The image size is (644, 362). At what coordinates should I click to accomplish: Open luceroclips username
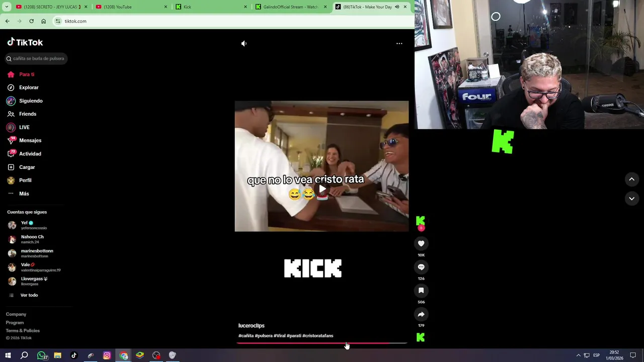(251, 326)
